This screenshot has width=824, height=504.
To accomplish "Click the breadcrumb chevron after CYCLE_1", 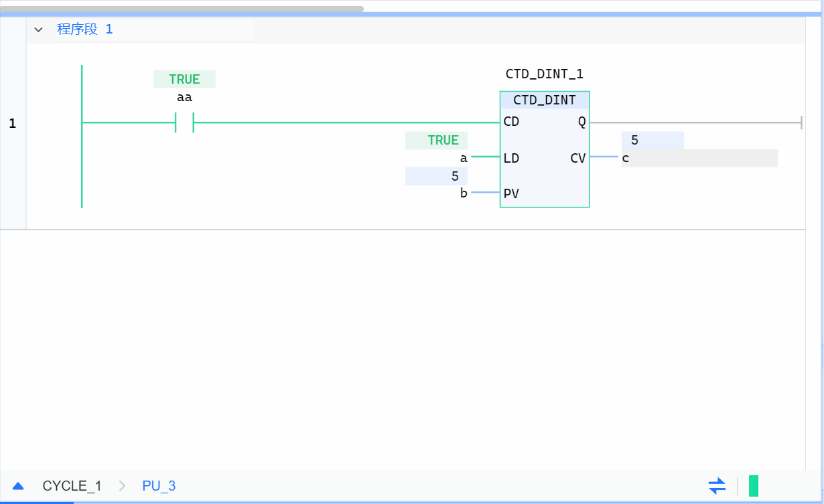I will pyautogui.click(x=122, y=486).
